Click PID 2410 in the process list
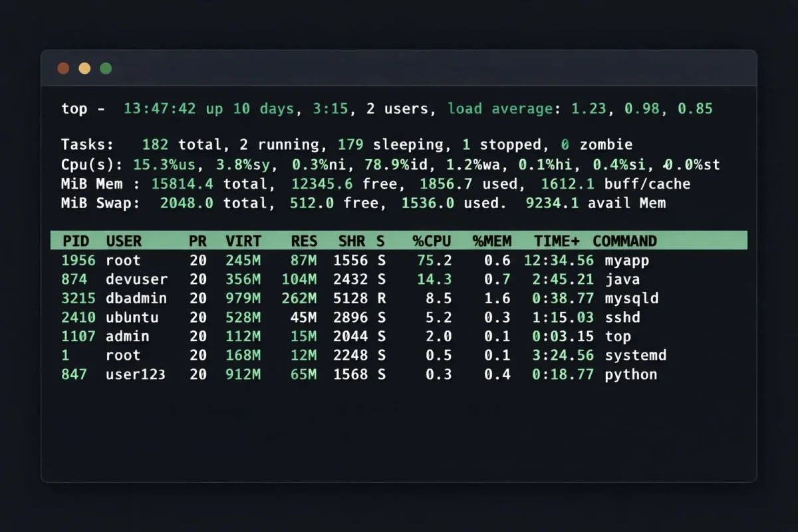 78,317
